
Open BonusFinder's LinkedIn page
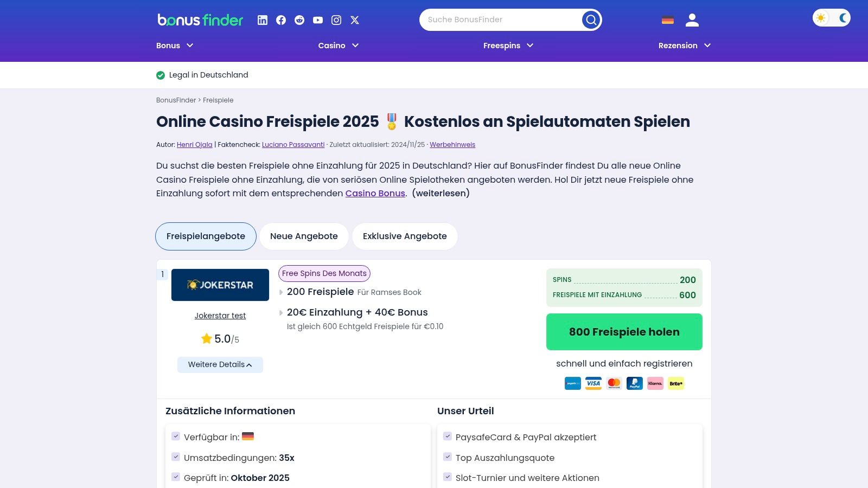[263, 20]
